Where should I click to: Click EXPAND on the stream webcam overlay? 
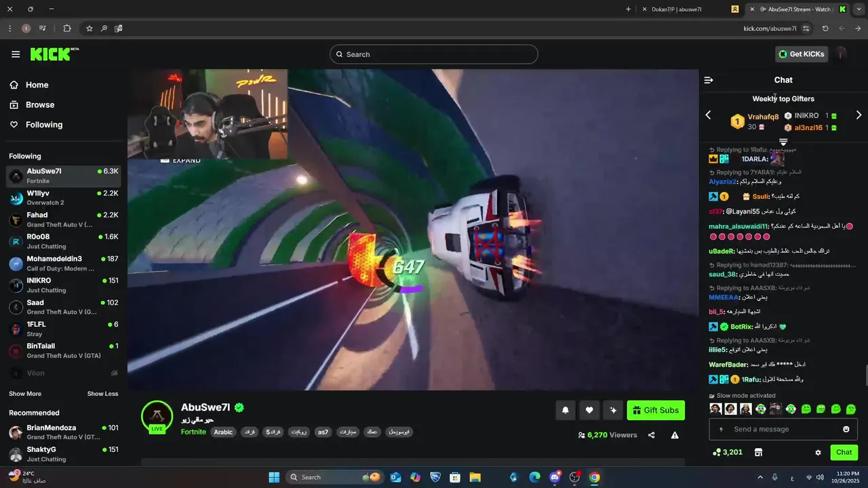pyautogui.click(x=181, y=160)
